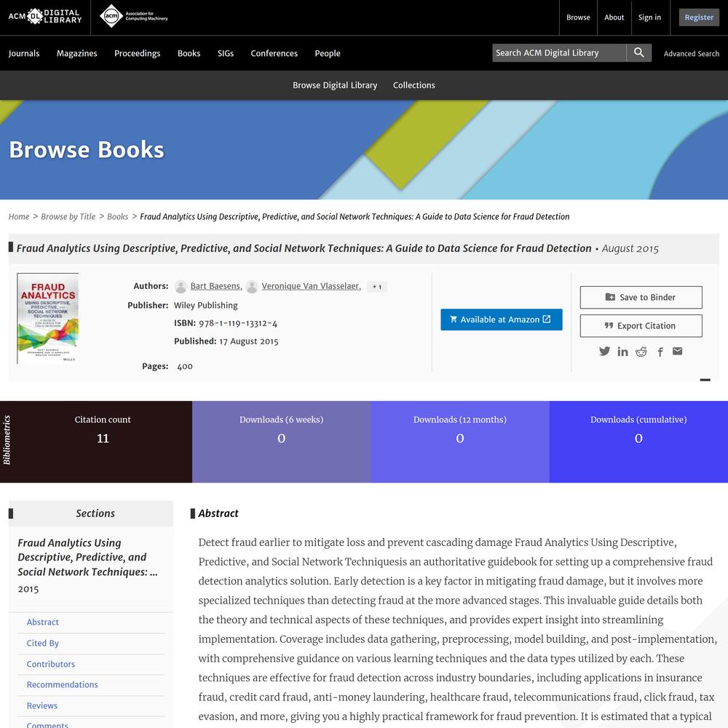
Task: Open the Journals menu
Action: click(24, 53)
